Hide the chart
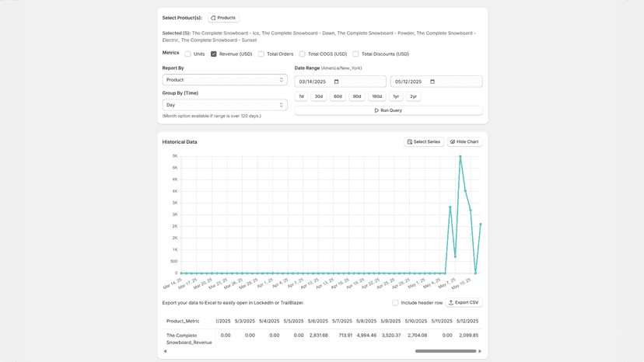This screenshot has height=362, width=644. pos(465,141)
